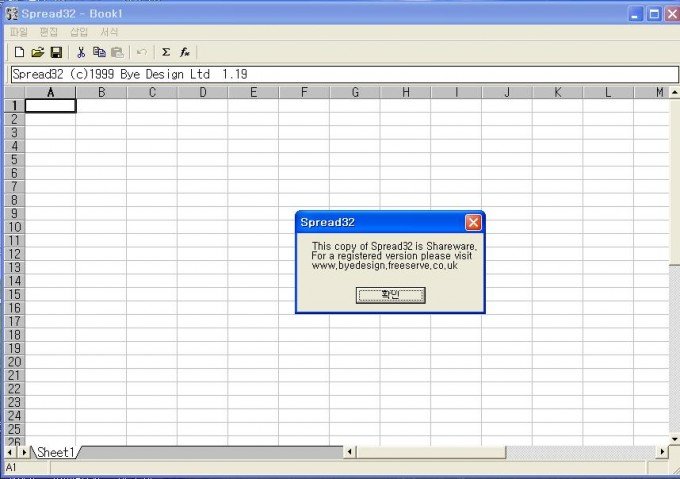The width and height of the screenshot is (680, 479).
Task: Select column D header
Action: pos(203,92)
